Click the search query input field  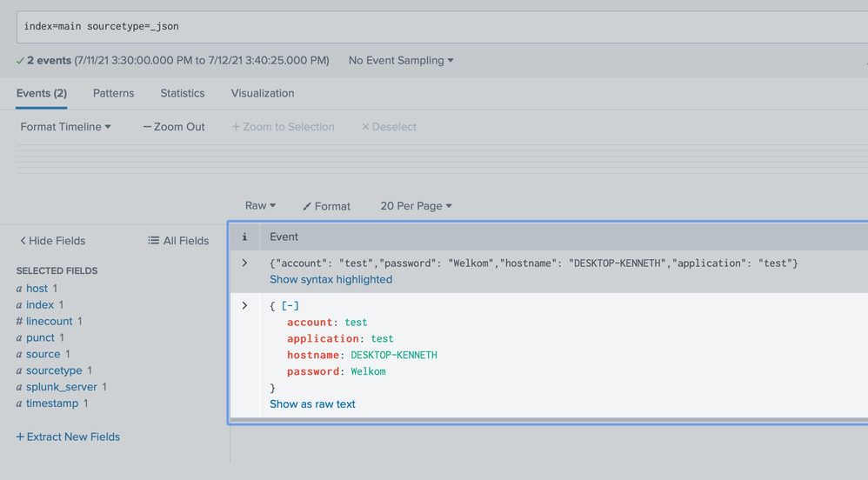tap(435, 27)
